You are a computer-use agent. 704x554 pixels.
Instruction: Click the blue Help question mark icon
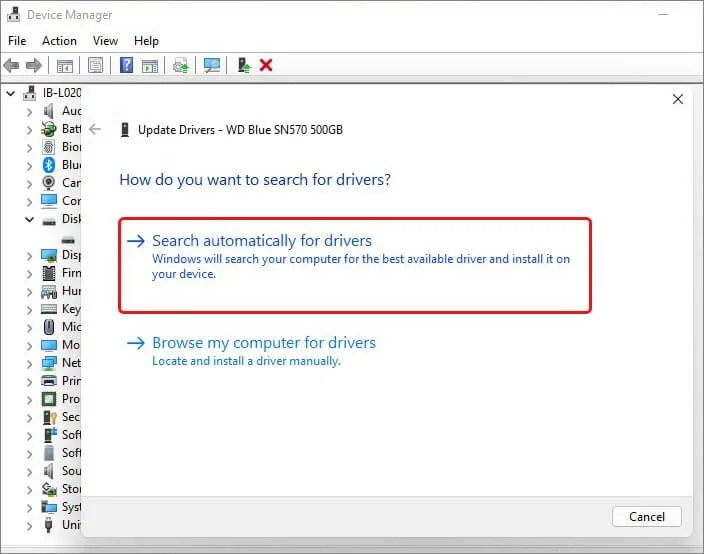[x=127, y=65]
